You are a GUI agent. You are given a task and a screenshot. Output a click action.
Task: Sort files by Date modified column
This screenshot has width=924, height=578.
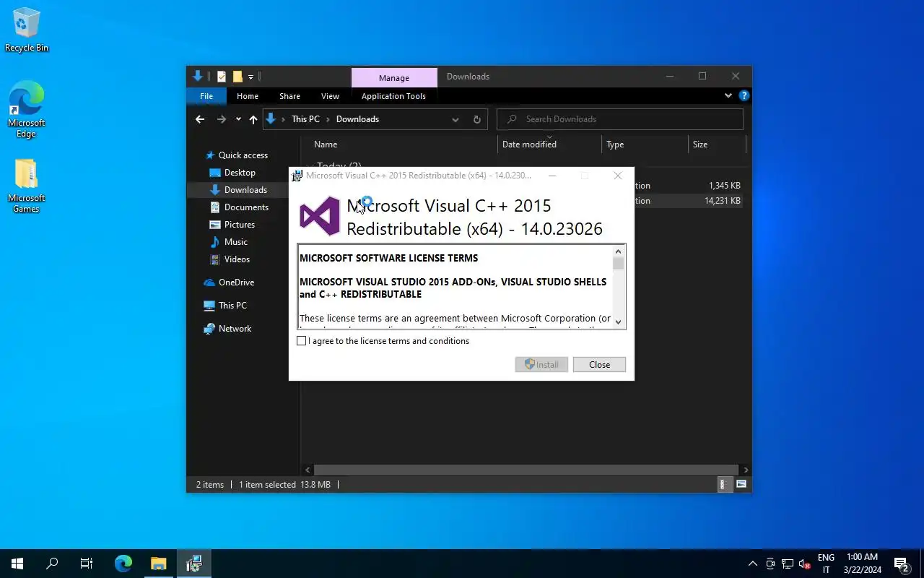coord(549,144)
